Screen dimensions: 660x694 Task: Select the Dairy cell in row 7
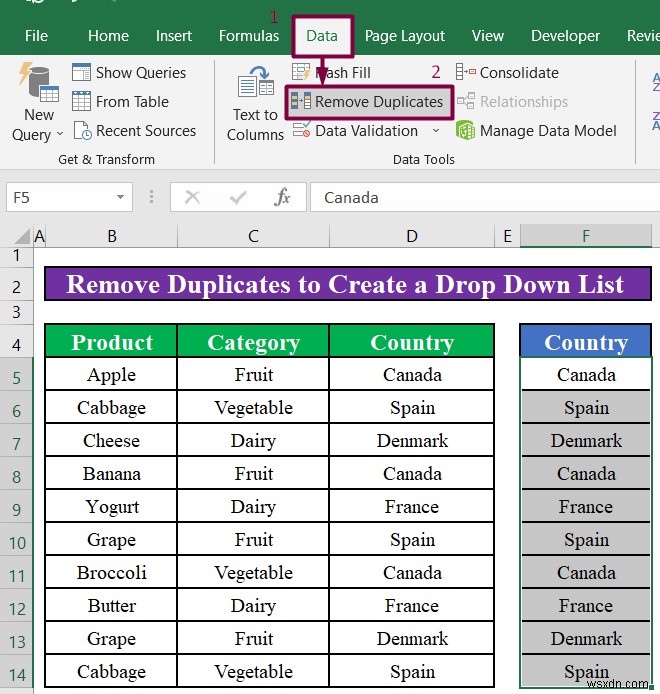point(253,440)
